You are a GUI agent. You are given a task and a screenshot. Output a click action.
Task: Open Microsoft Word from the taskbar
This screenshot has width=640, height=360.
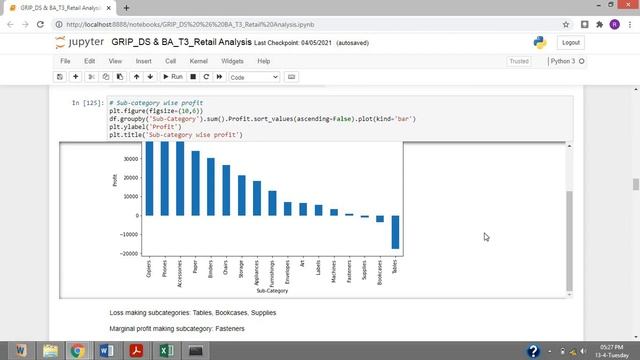107,351
